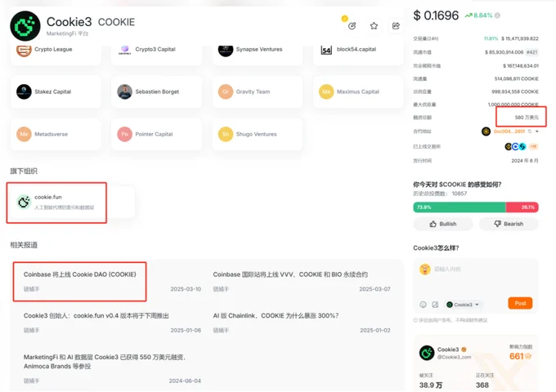The image size is (556, 392).
Task: Click the contract address 0xc004 text
Action: click(x=509, y=131)
